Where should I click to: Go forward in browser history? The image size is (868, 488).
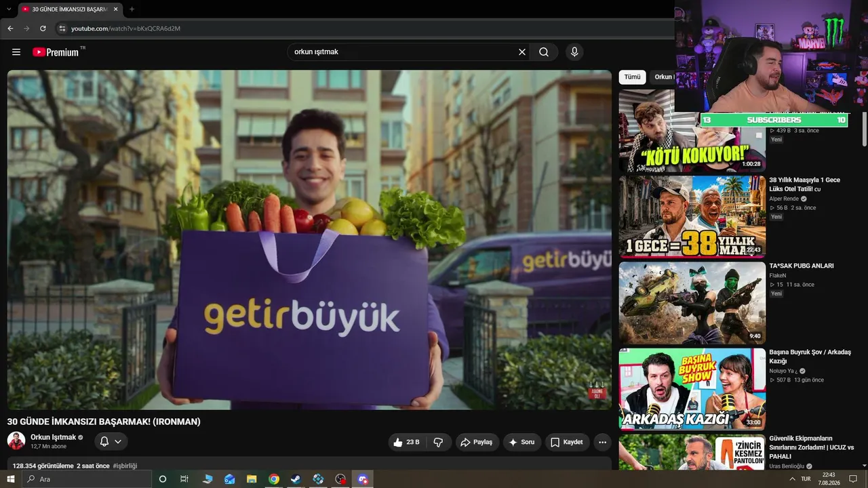pos(26,28)
